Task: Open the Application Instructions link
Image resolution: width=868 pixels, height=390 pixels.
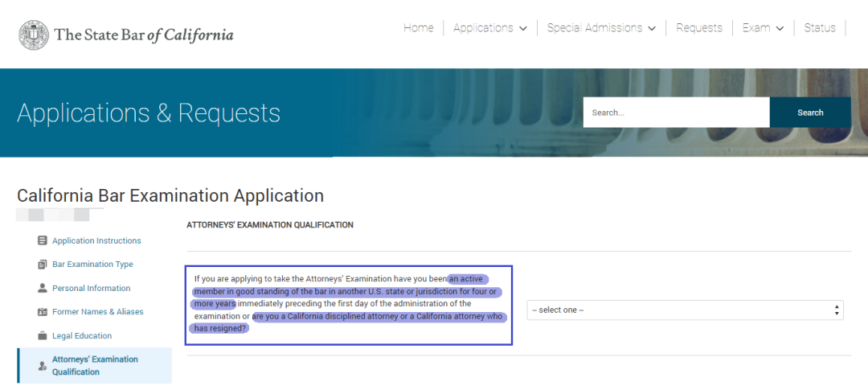Action: [x=96, y=240]
